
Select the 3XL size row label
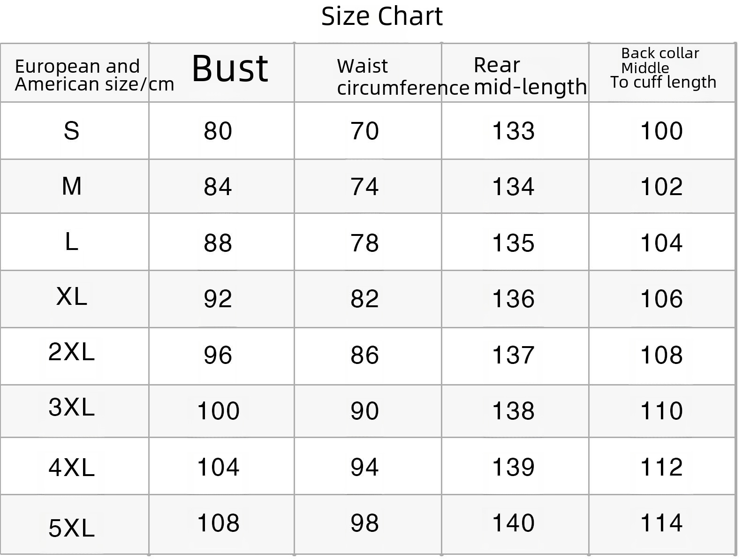tap(71, 407)
